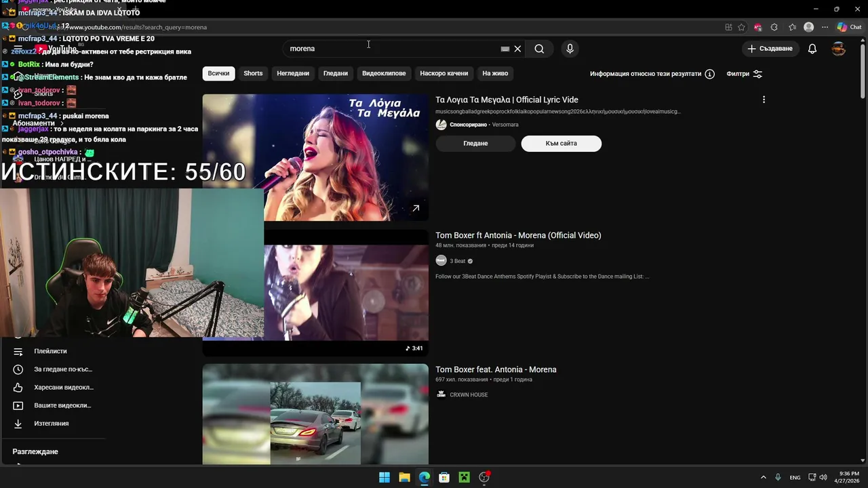The width and height of the screenshot is (868, 488).
Task: Open the Разглеждане sidebar section heading
Action: point(35,451)
